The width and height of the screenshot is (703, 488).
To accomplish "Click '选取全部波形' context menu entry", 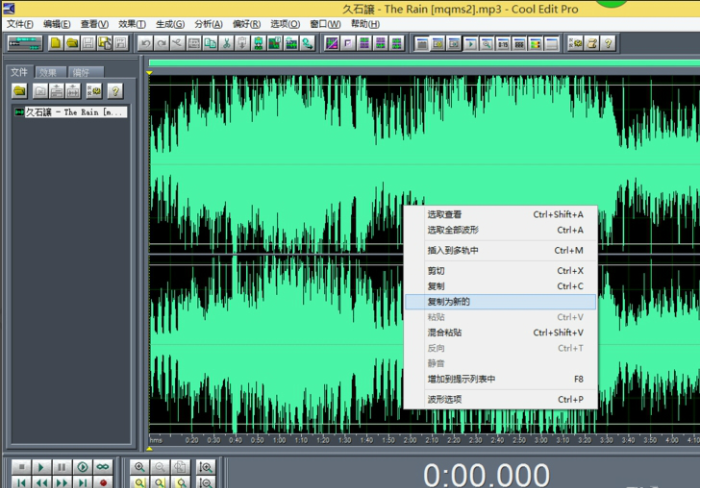I will coord(453,229).
